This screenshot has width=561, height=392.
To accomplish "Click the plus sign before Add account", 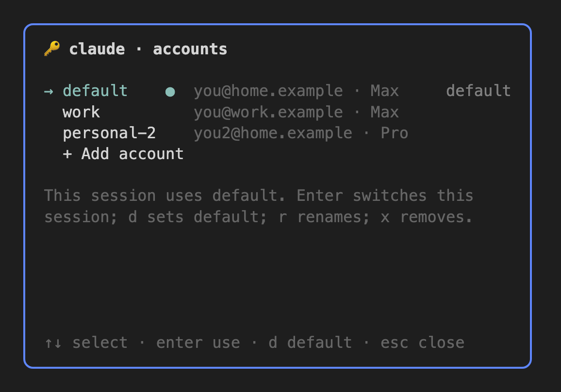I will coord(67,154).
